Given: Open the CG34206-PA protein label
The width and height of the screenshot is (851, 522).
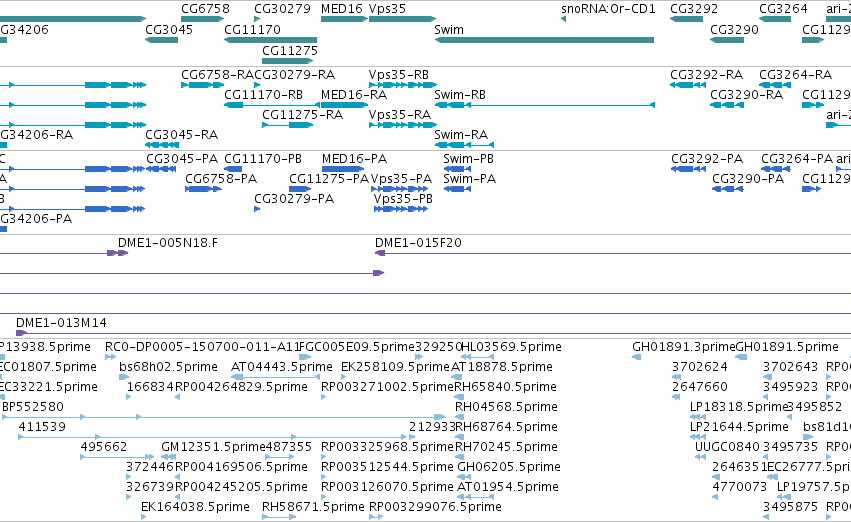Looking at the screenshot, I should (x=36, y=219).
